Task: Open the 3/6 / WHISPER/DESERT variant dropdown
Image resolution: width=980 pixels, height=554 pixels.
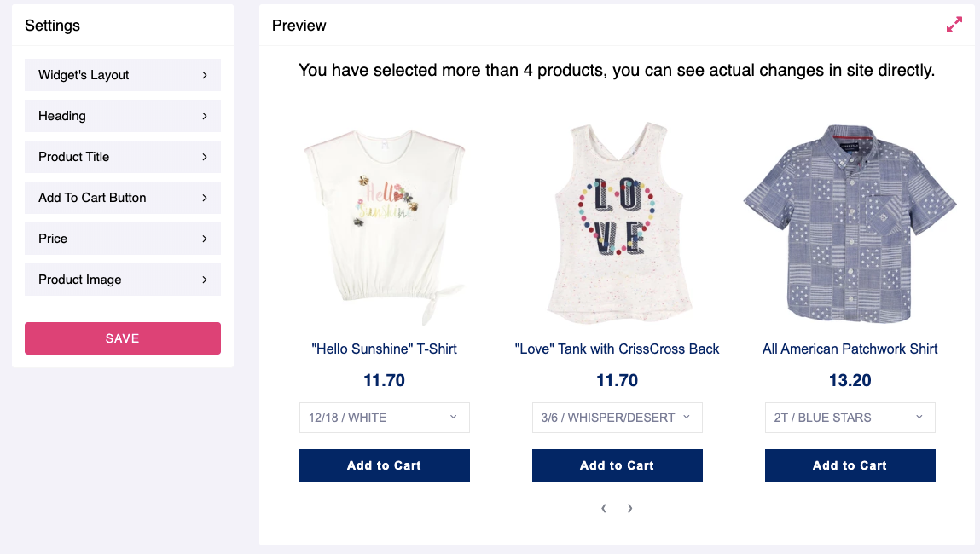Action: click(617, 418)
